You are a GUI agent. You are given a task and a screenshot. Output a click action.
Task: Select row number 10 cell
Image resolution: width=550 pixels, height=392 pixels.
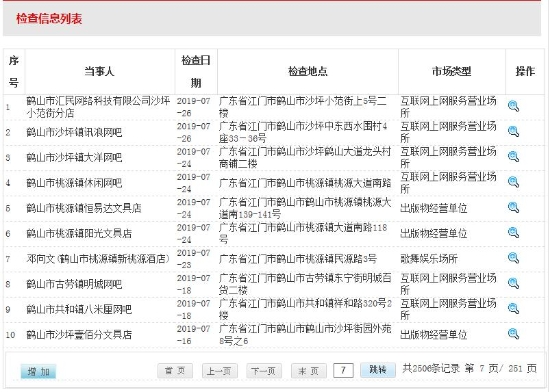click(x=11, y=335)
